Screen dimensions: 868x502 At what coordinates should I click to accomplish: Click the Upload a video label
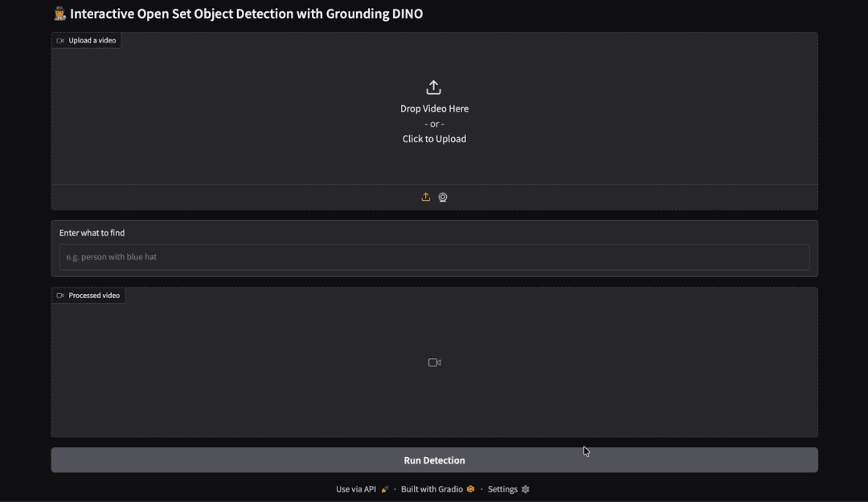(x=92, y=40)
